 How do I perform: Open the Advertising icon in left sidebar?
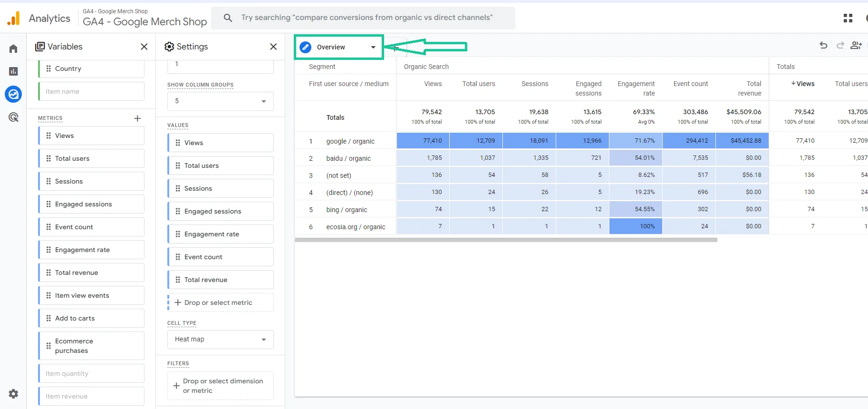click(x=13, y=117)
